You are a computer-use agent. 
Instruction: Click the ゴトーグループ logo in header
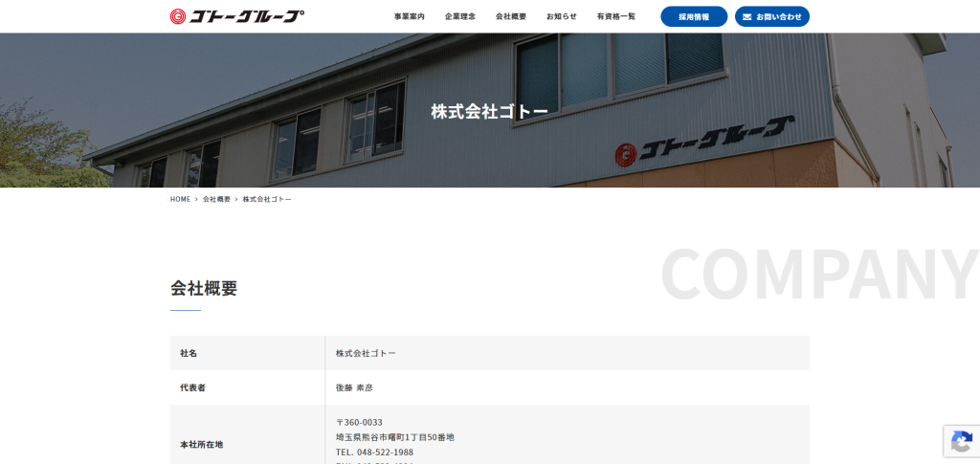237,16
